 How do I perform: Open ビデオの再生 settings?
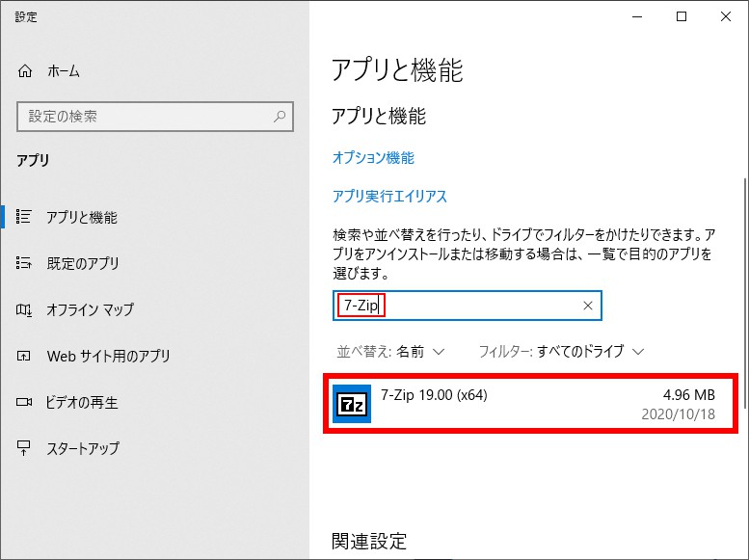pyautogui.click(x=82, y=402)
